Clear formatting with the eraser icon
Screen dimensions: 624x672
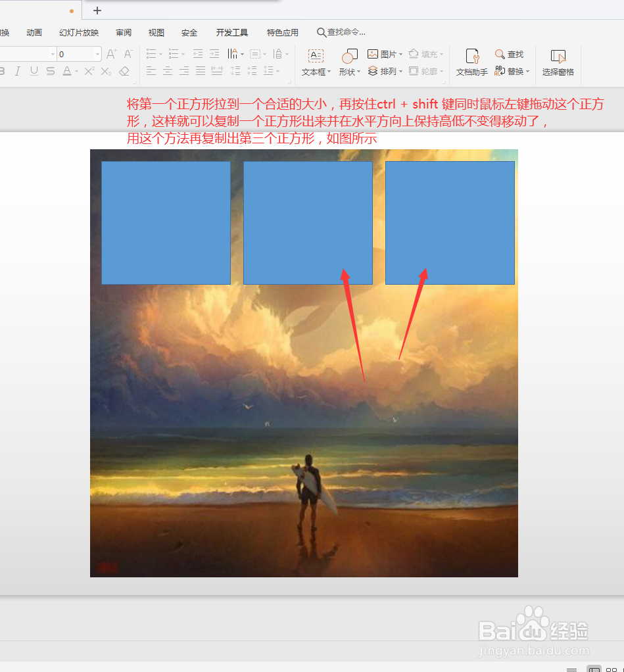point(124,71)
